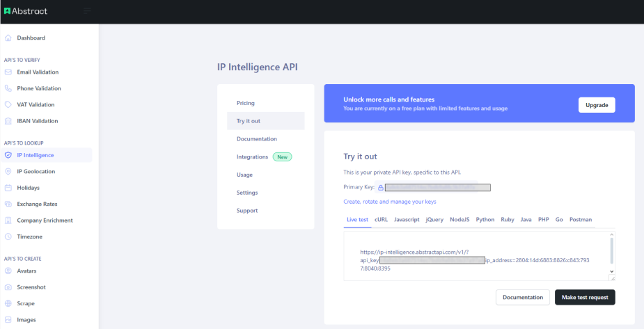Switch to the cURL code tab
Image resolution: width=644 pixels, height=329 pixels.
381,219
